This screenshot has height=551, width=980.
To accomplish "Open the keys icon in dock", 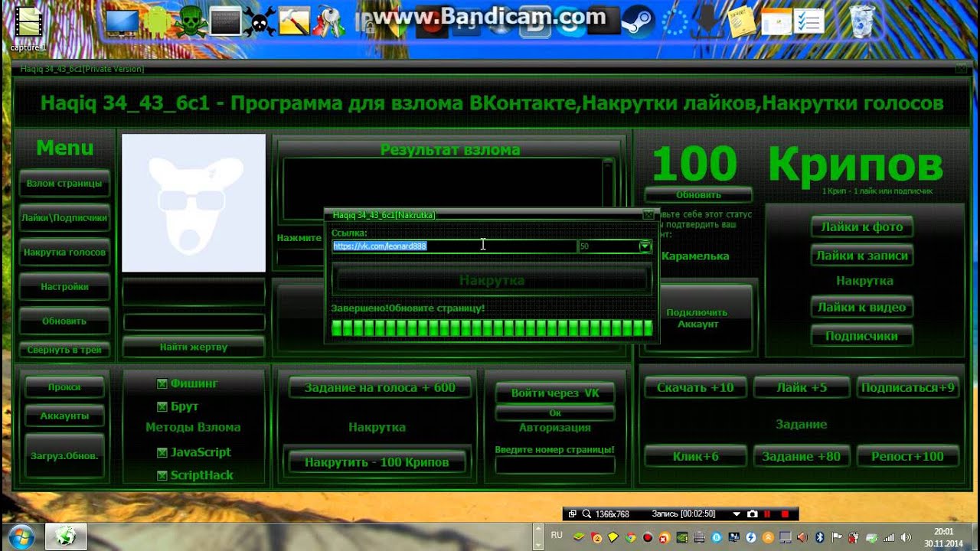I will click(x=330, y=21).
